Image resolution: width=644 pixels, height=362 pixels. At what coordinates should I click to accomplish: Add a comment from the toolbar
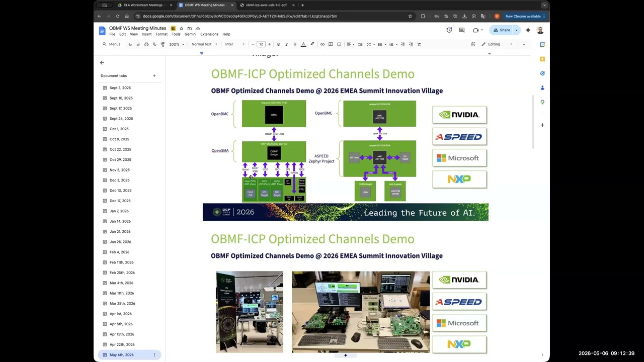(x=331, y=44)
